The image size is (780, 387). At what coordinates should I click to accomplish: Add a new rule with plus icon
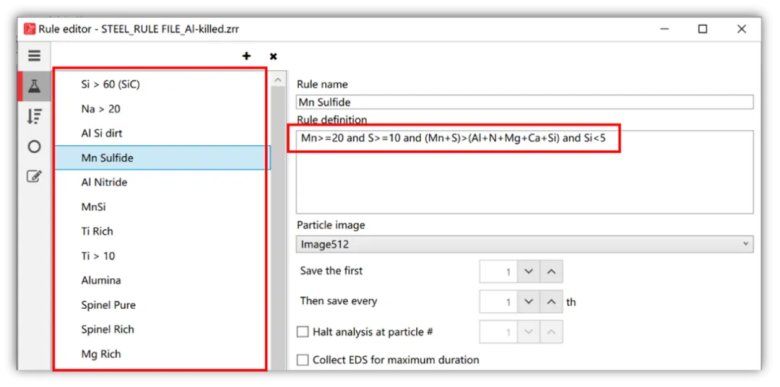(246, 56)
